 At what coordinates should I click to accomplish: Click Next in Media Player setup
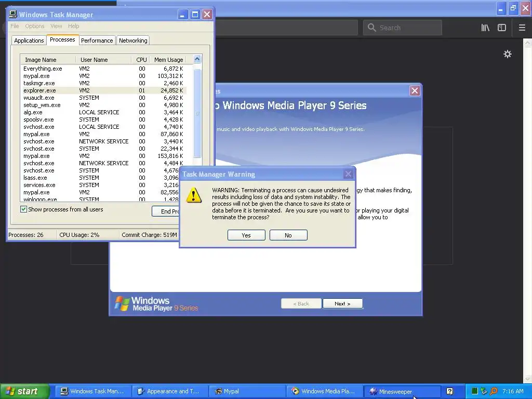tap(343, 303)
